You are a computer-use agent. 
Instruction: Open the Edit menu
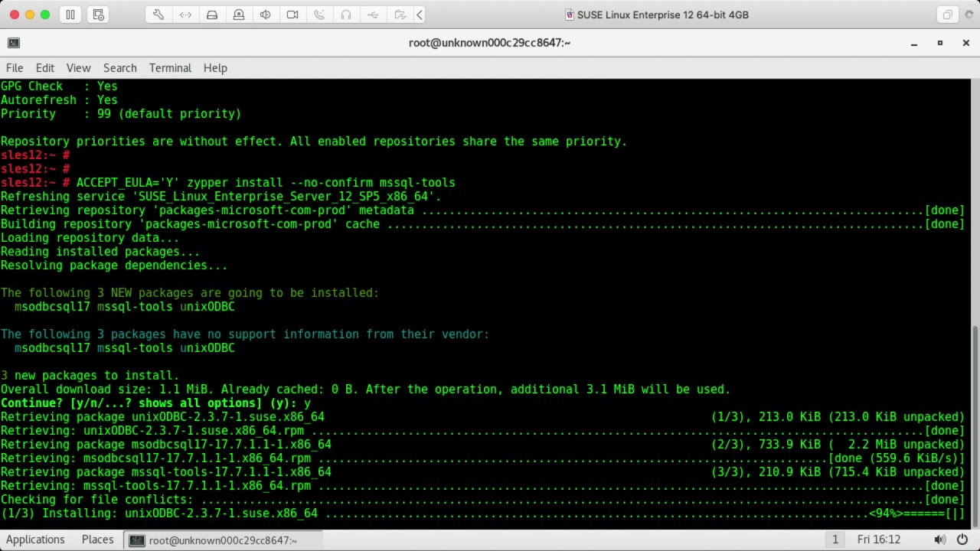tap(45, 68)
